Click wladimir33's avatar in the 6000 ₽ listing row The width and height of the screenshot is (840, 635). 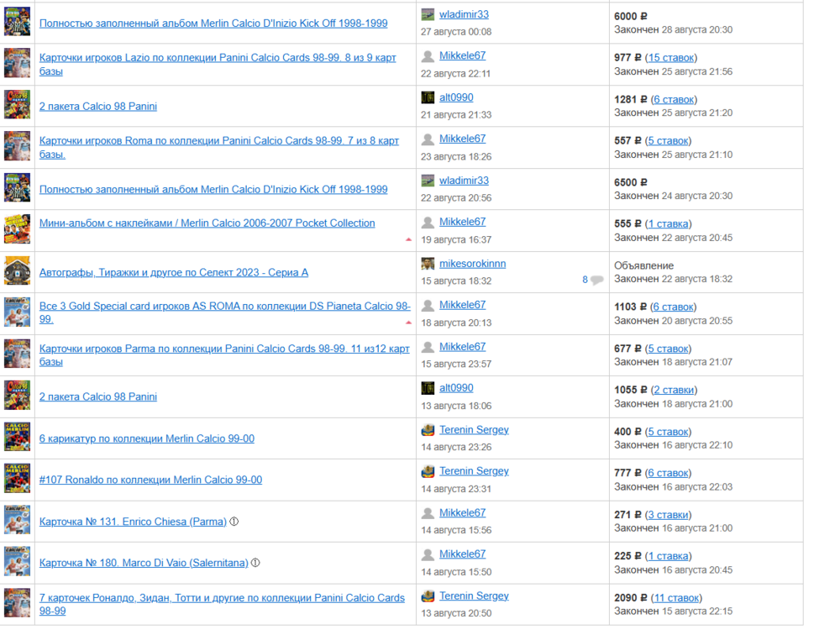click(x=428, y=15)
